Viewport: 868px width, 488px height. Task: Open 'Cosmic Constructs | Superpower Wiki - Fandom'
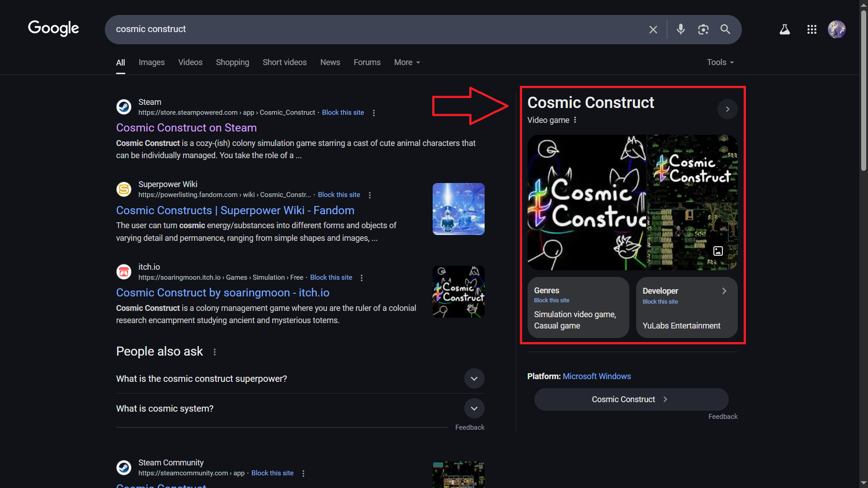tap(235, 211)
